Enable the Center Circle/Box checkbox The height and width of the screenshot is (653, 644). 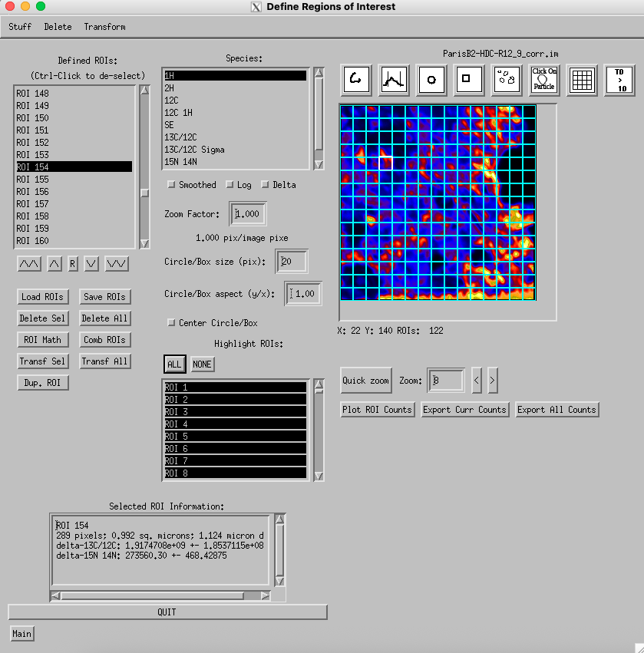pos(171,323)
